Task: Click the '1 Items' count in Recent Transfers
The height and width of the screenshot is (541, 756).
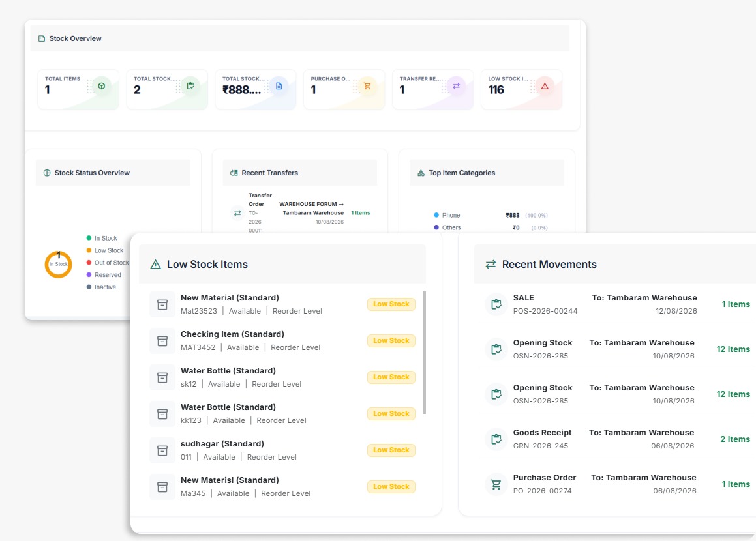Action: 361,213
